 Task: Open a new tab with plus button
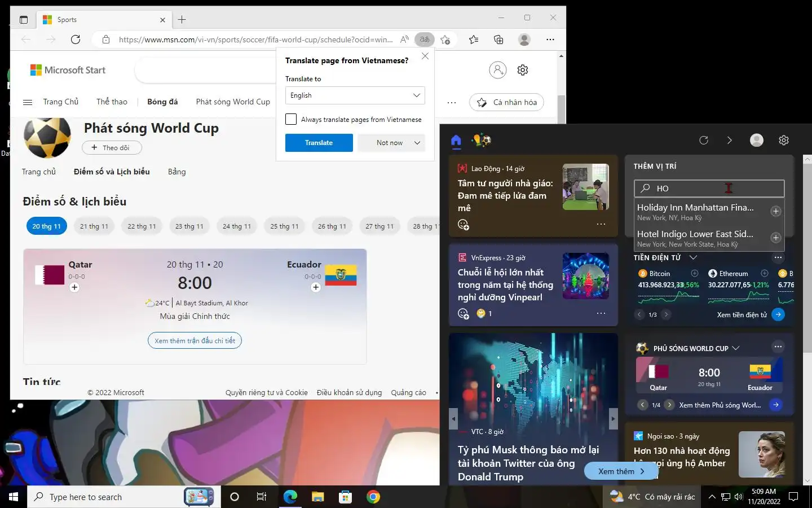pyautogui.click(x=182, y=20)
